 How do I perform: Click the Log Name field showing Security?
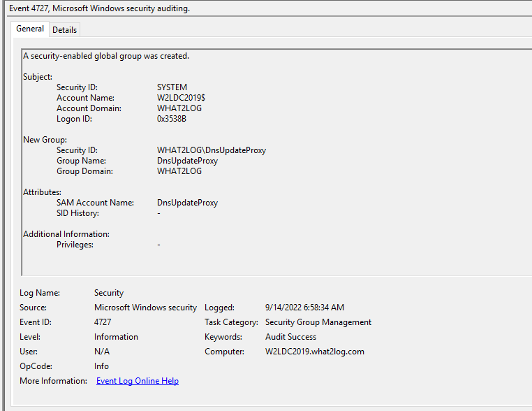[109, 293]
